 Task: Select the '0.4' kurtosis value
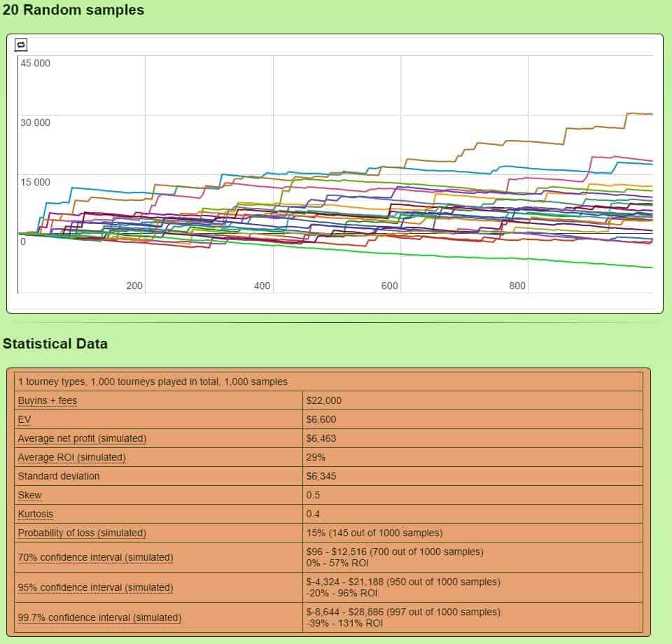tap(313, 514)
